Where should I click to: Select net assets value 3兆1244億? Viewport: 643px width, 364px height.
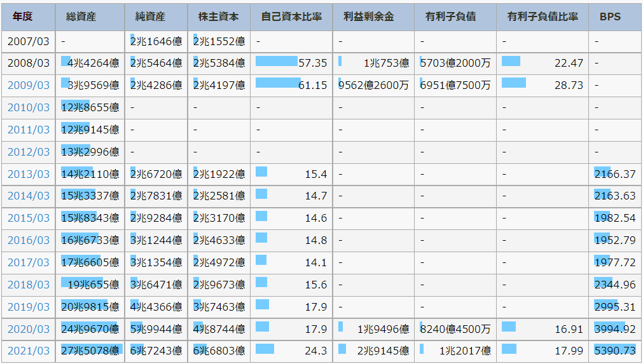(156, 240)
